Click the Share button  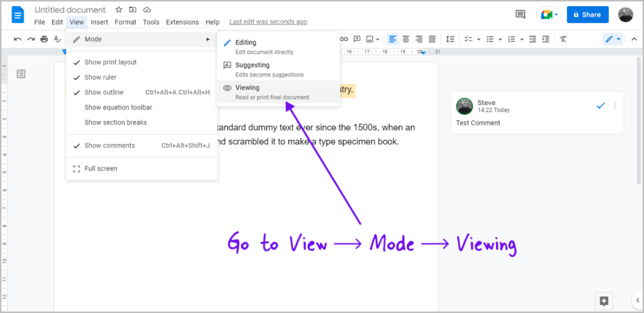point(588,14)
